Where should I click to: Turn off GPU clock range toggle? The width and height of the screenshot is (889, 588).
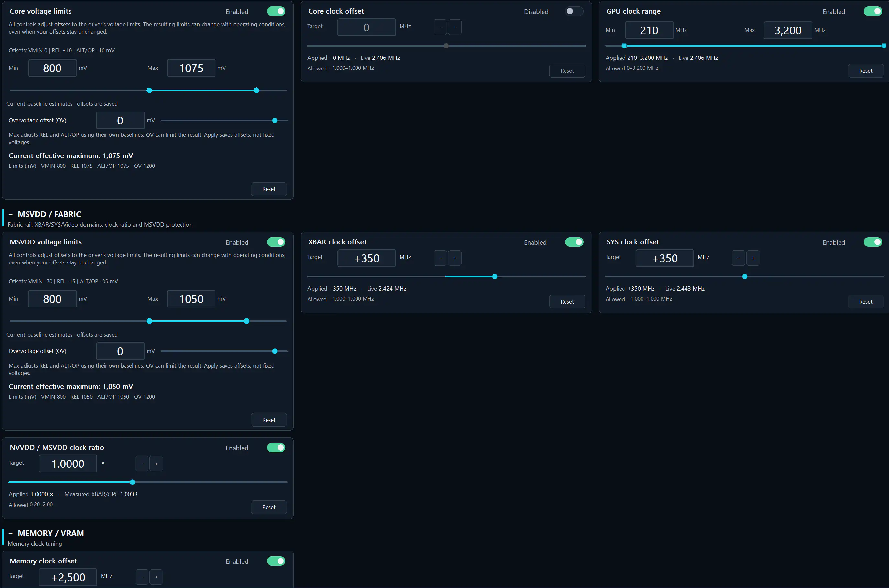click(x=873, y=11)
